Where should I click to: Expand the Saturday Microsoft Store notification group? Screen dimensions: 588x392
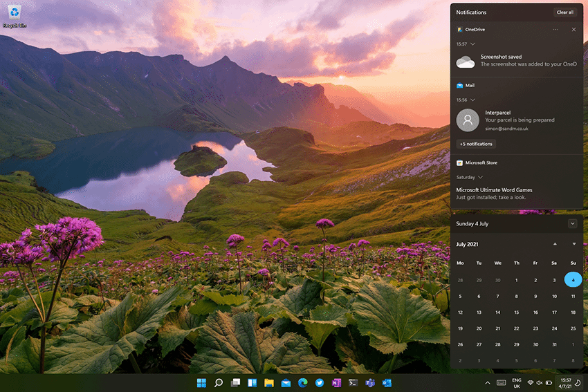tap(480, 177)
